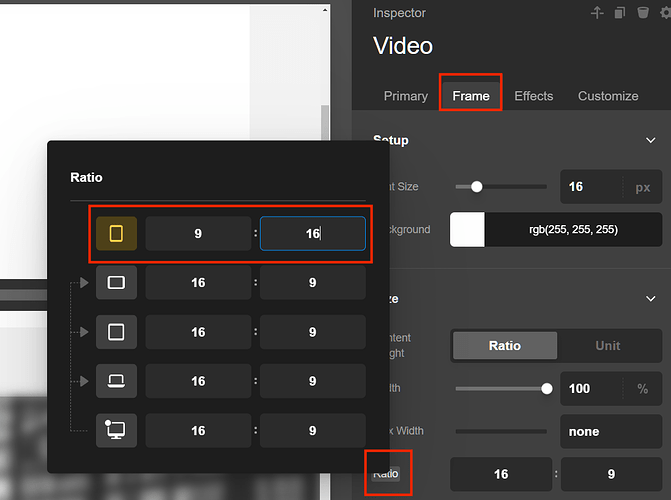Open the white background color swatch
The image size is (671, 500).
coord(468,229)
